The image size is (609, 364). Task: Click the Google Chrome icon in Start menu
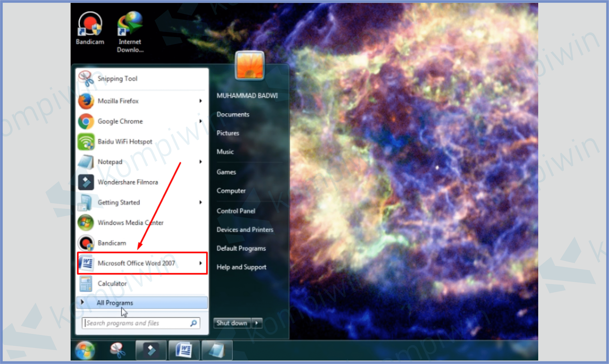click(86, 121)
